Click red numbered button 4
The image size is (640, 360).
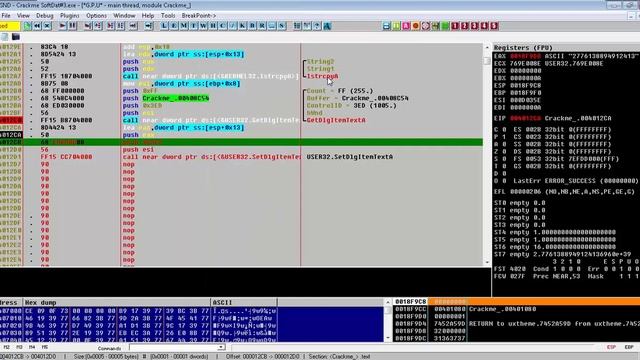pyautogui.click(x=484, y=26)
